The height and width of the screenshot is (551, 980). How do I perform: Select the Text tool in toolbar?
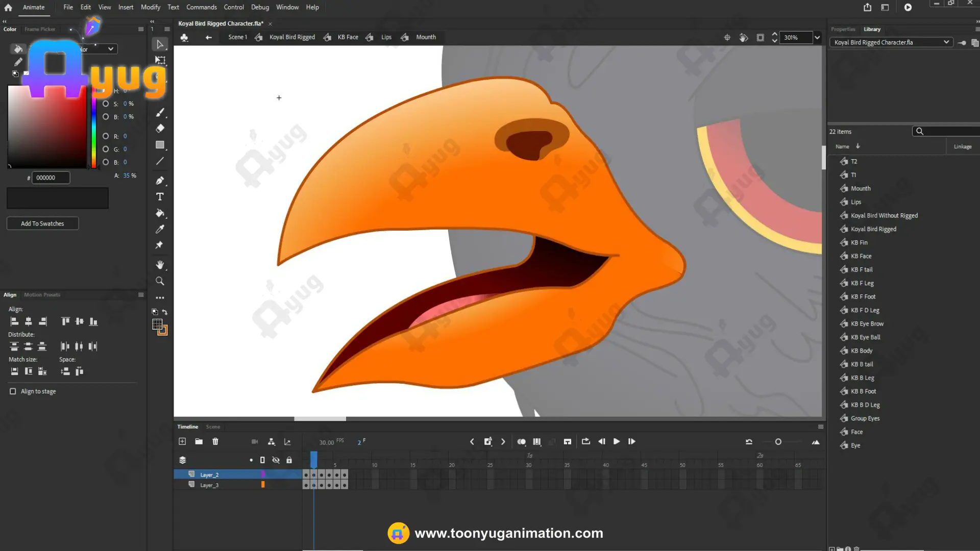pos(160,197)
